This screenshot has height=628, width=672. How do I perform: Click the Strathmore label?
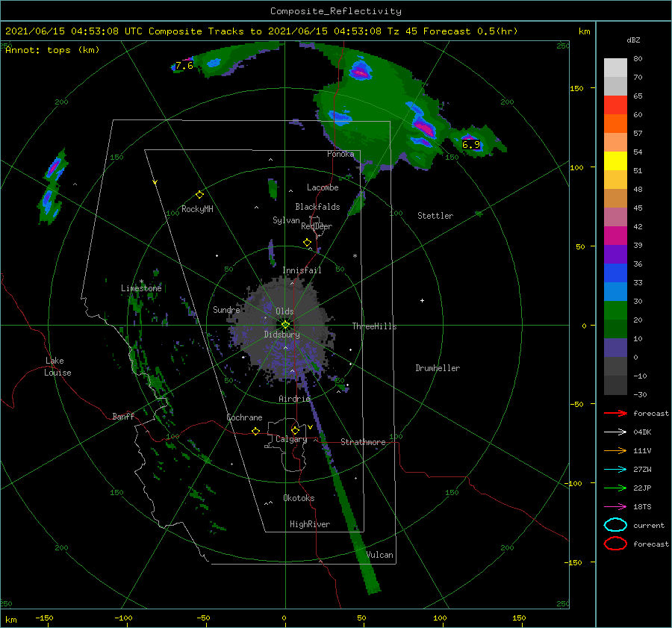pos(363,442)
